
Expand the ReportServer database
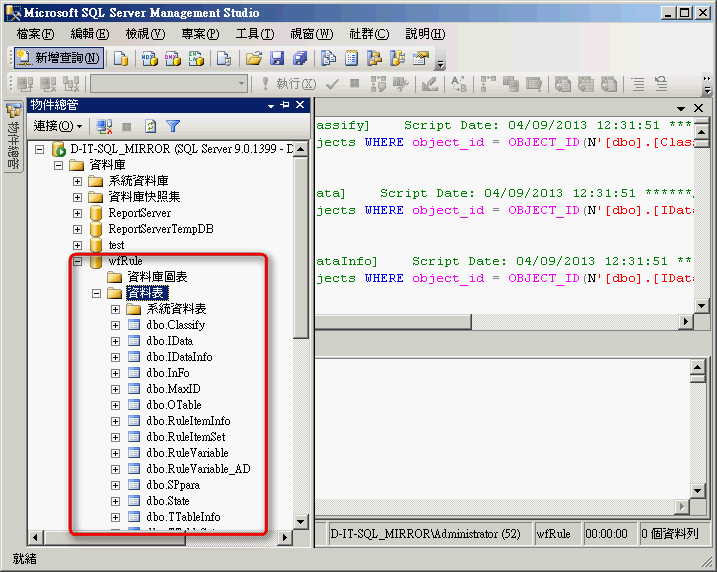(x=77, y=213)
